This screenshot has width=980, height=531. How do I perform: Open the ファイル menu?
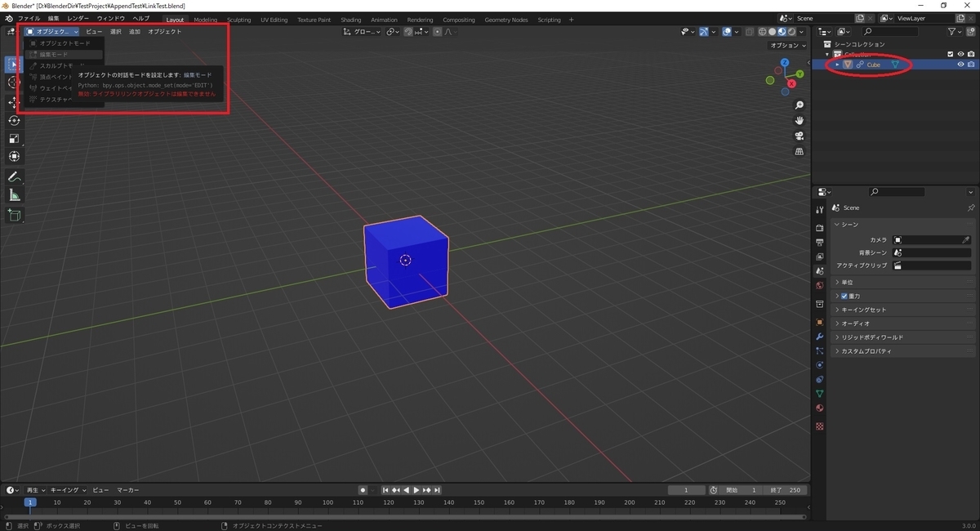29,19
